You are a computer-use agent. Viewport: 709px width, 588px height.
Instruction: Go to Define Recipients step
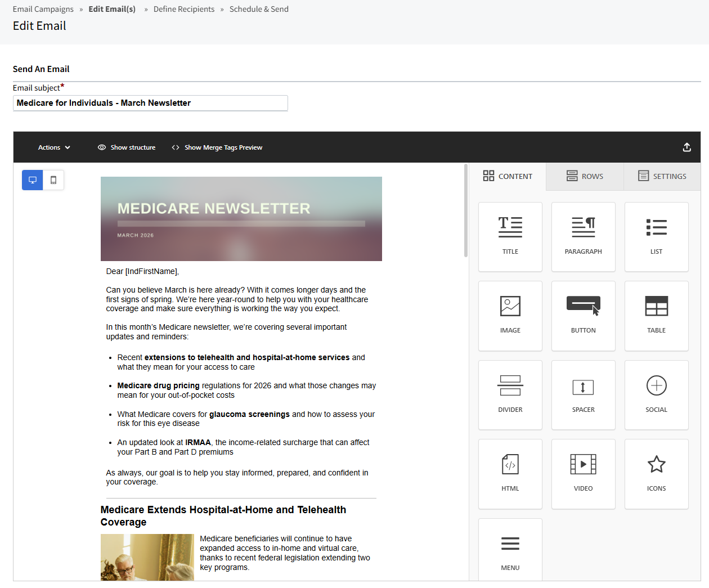pyautogui.click(x=184, y=9)
